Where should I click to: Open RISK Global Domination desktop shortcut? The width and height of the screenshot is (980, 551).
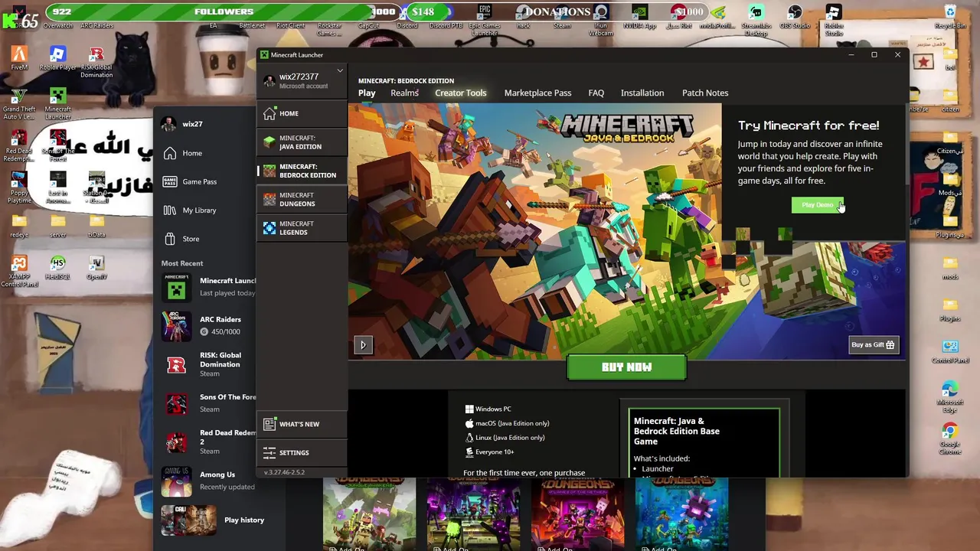96,62
